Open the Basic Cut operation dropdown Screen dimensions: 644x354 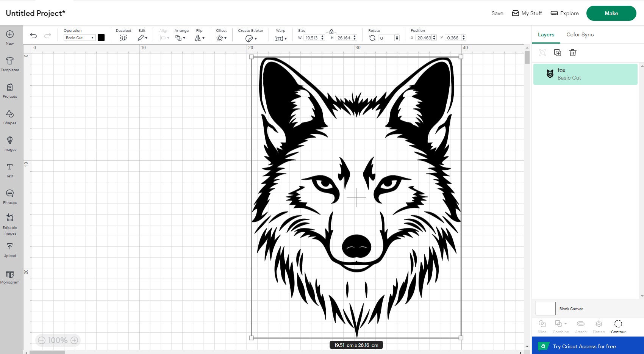point(79,38)
